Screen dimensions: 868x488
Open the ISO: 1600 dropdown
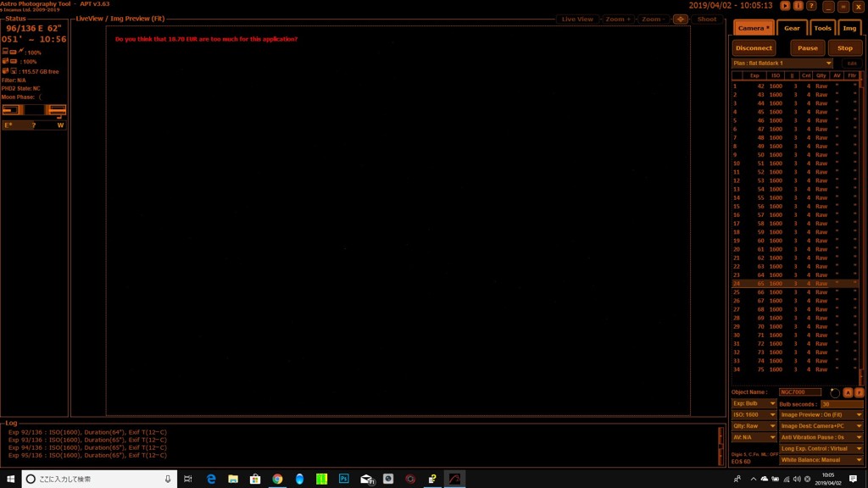click(754, 415)
